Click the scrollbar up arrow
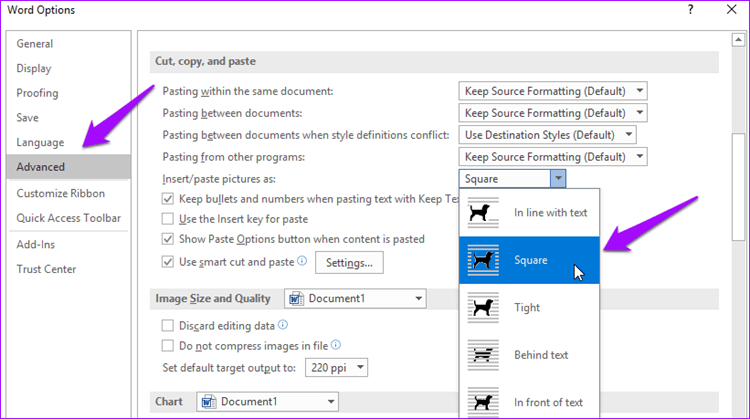Viewport: 750px width, 419px height. point(738,40)
